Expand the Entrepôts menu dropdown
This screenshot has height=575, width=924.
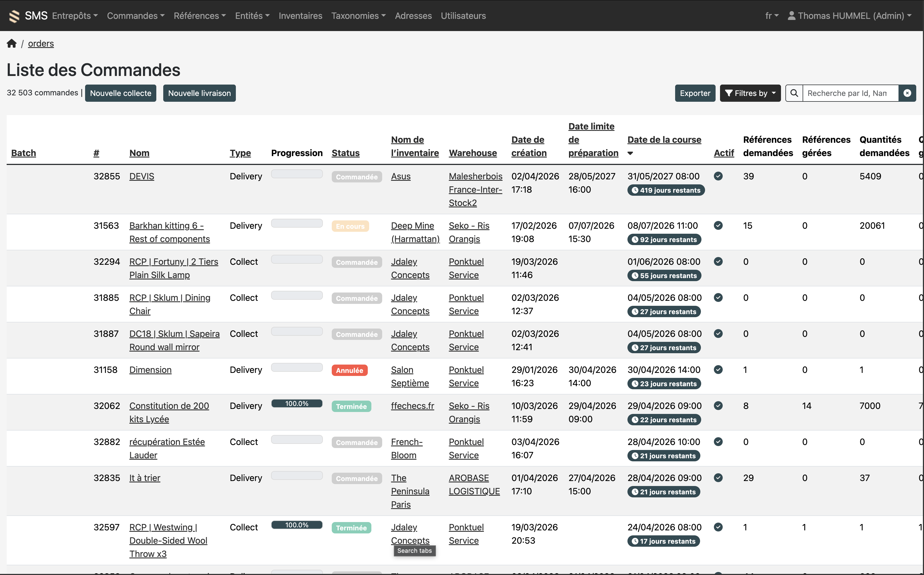[75, 16]
